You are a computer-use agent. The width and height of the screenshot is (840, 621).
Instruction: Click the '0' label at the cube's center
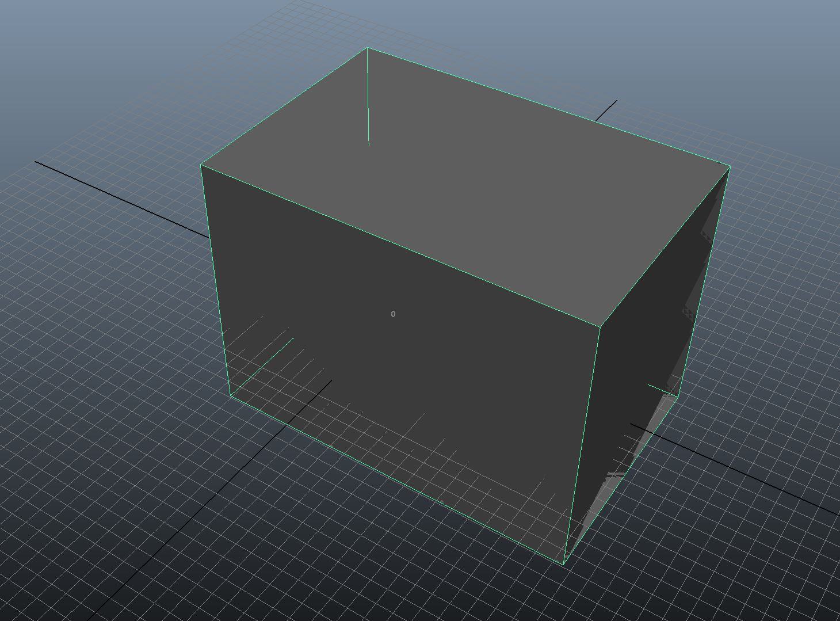pos(393,314)
